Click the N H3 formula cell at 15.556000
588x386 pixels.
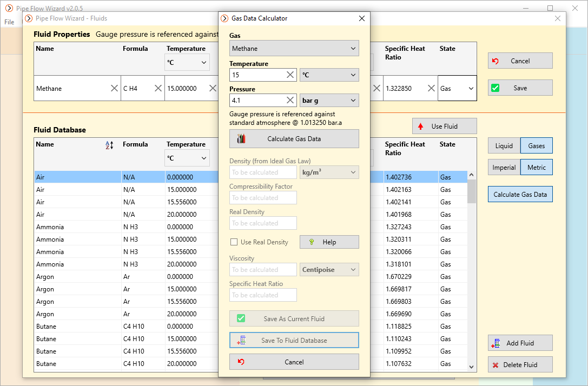(130, 252)
